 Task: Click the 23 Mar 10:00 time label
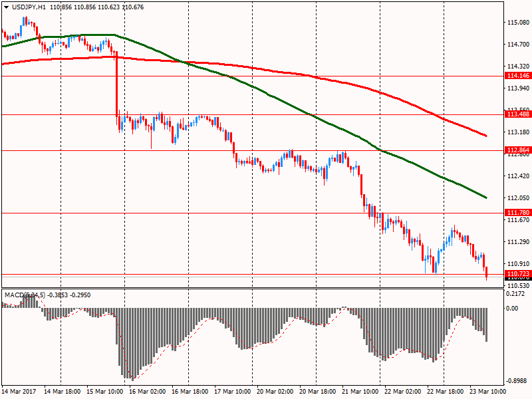click(488, 392)
